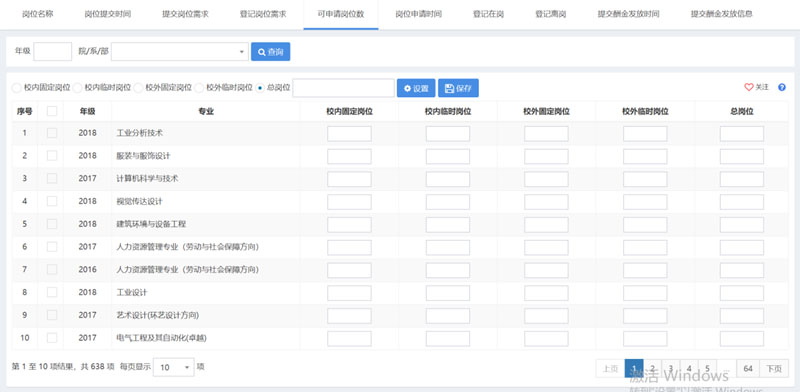800x392 pixels.
Task: Click the 设置 settings gear button
Action: pos(416,88)
